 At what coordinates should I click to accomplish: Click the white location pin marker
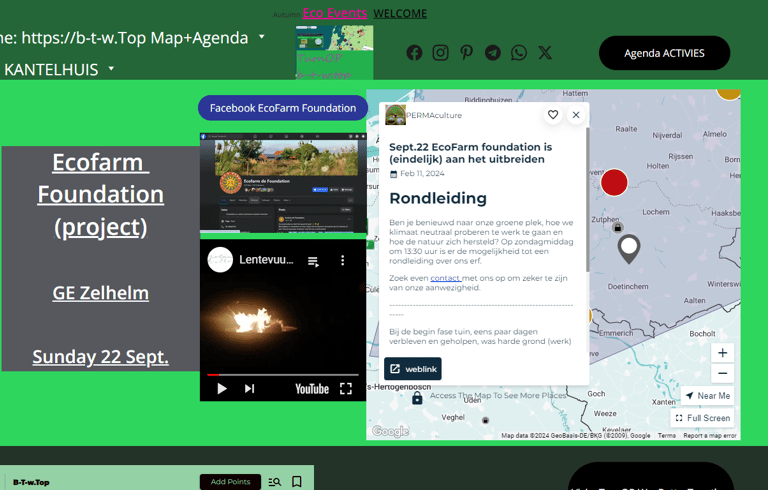[629, 249]
